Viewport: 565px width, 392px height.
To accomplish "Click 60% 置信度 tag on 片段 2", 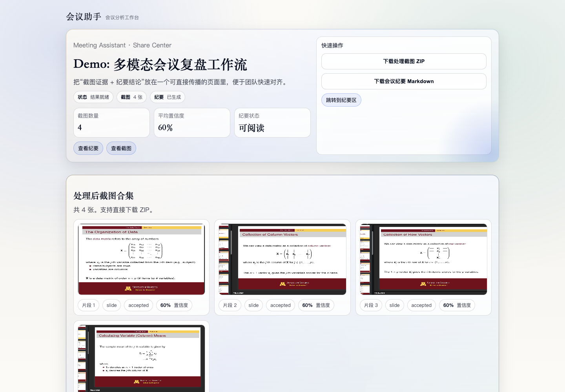I will point(316,305).
